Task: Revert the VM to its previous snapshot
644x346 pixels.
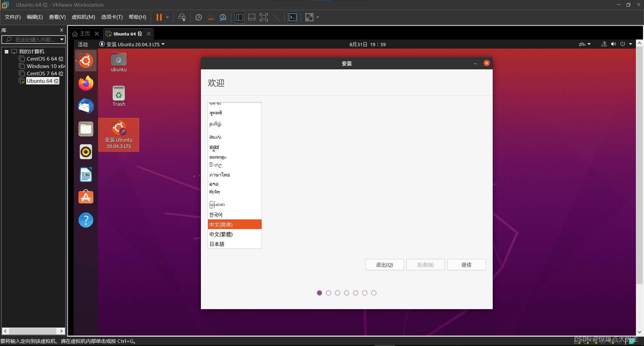Action: [x=211, y=17]
